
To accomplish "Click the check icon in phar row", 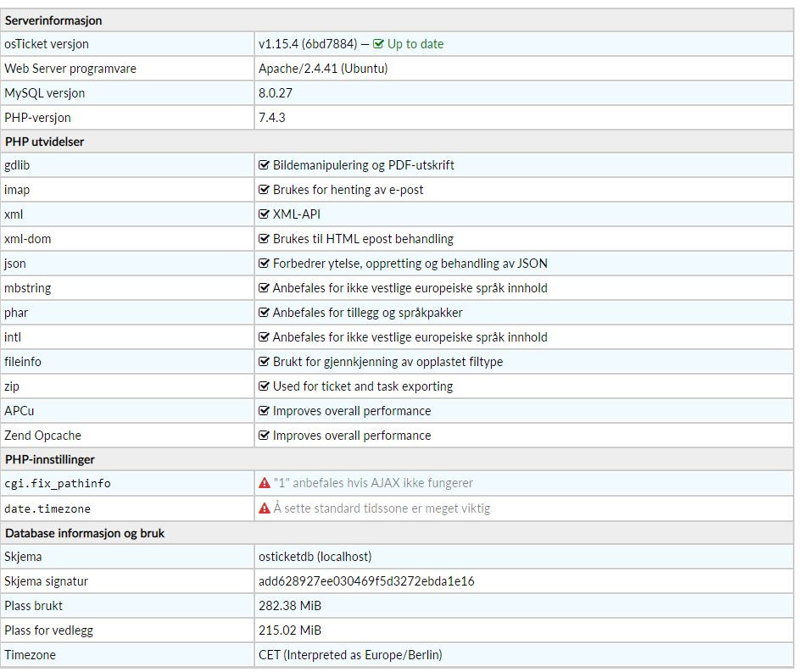I will coord(264,313).
